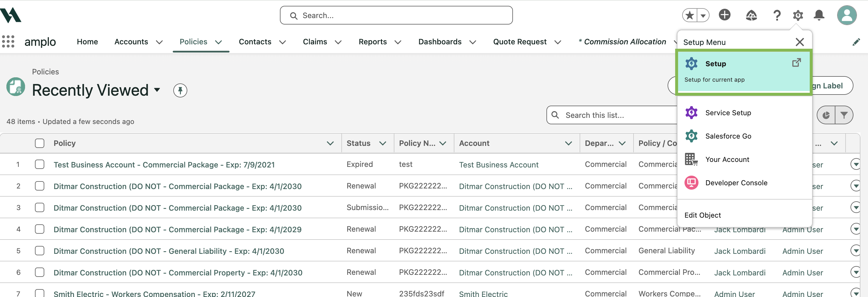The height and width of the screenshot is (297, 868).
Task: Go to the Home tab
Action: (x=87, y=41)
